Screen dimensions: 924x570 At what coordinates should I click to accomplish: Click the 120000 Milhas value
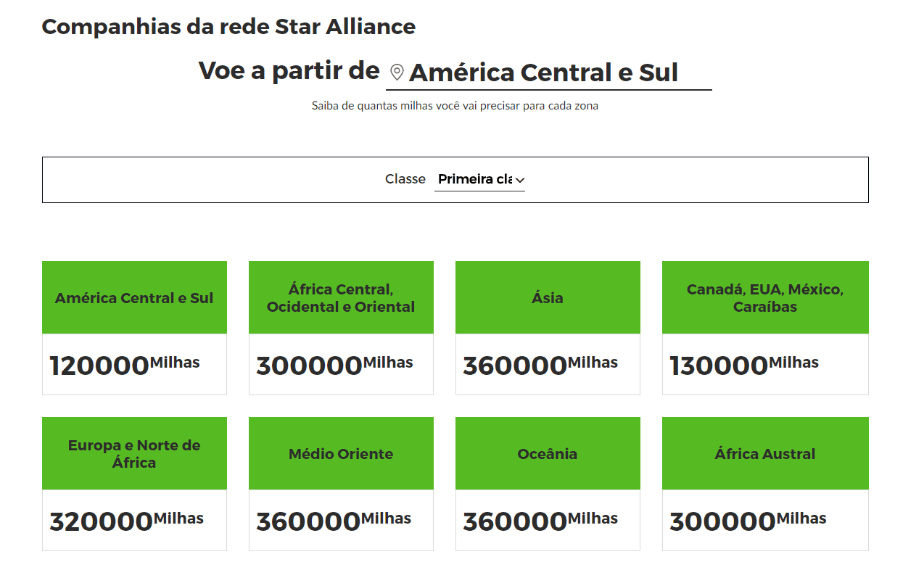click(125, 365)
